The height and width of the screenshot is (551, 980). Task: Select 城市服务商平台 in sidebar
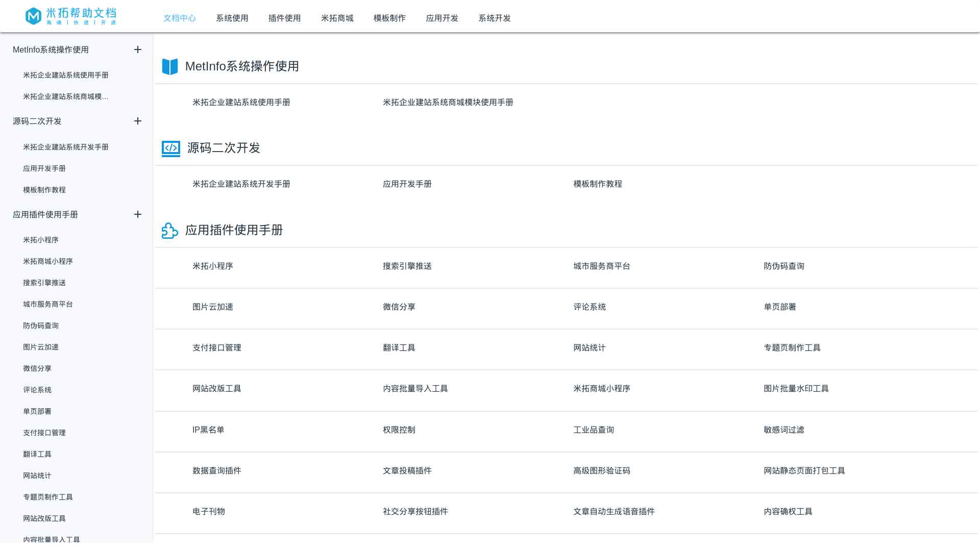[48, 304]
